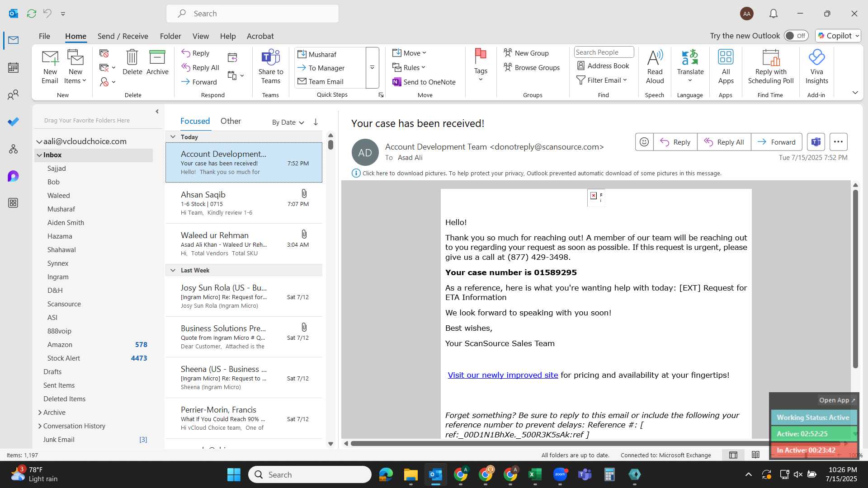The height and width of the screenshot is (488, 868).
Task: Open the Ahsan Saqib email
Action: pos(244,203)
